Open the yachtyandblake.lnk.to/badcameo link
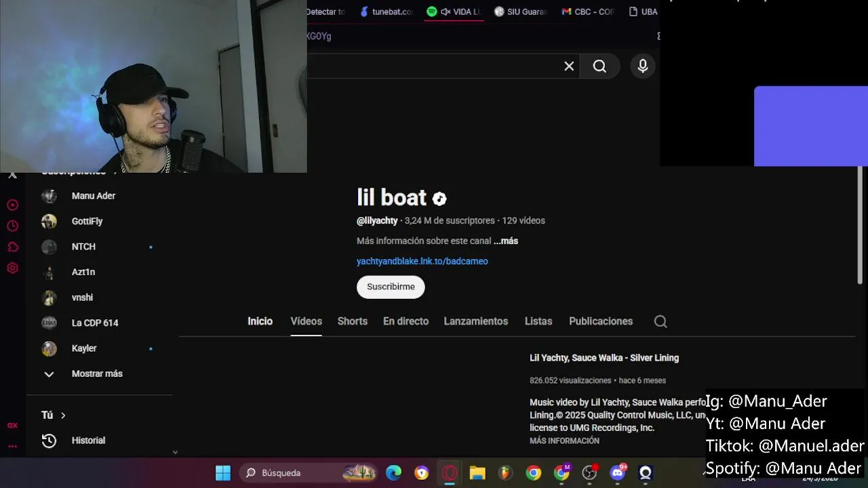This screenshot has height=488, width=868. (x=422, y=261)
